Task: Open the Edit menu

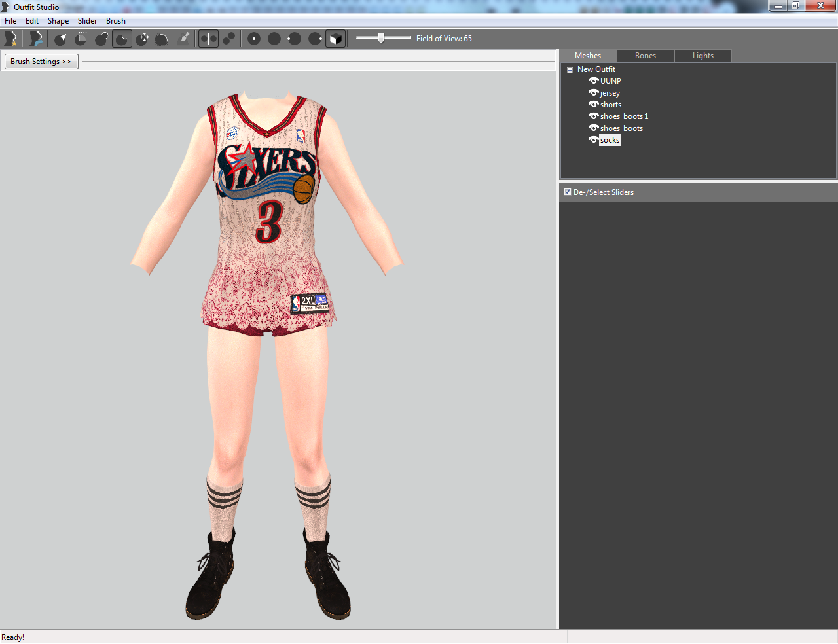Action: (32, 21)
